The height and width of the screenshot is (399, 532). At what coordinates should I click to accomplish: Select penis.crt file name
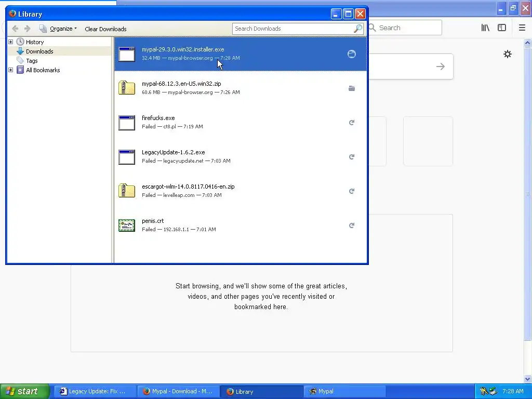click(x=153, y=221)
